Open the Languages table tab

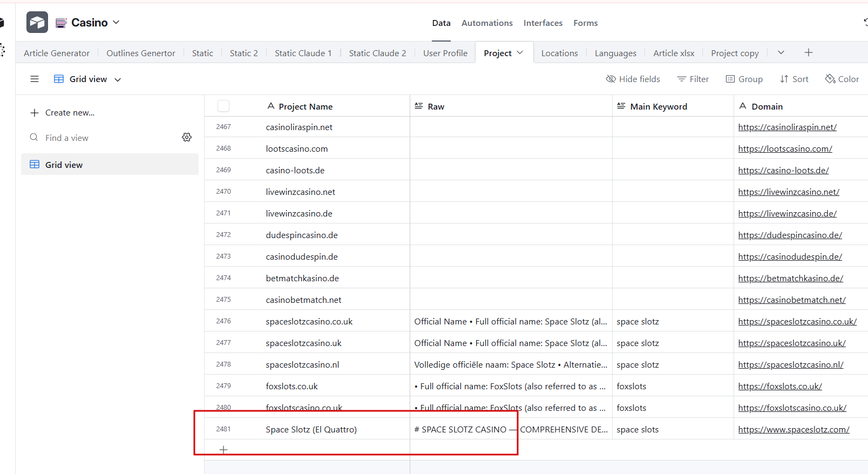(x=615, y=53)
